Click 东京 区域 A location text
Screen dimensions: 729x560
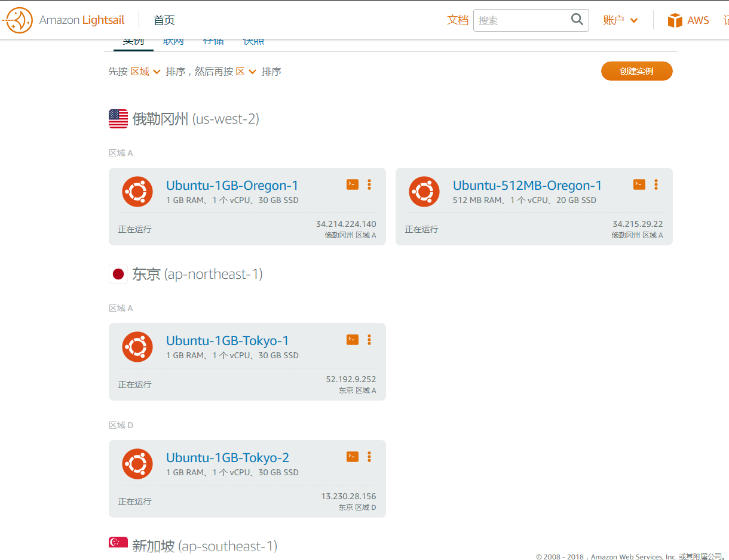tap(357, 390)
